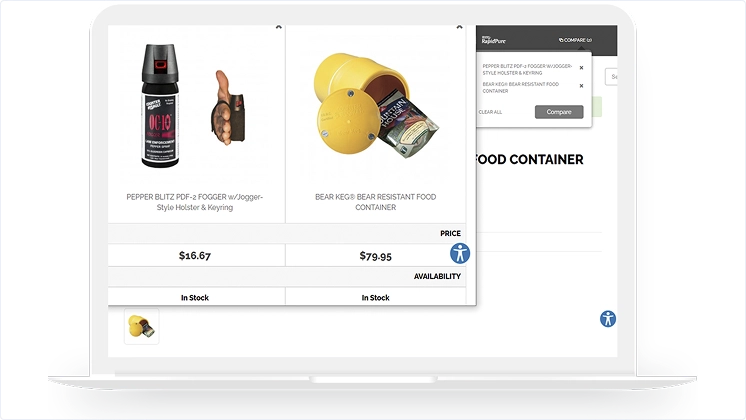Click the yellow Bear Keg product image

click(x=375, y=106)
